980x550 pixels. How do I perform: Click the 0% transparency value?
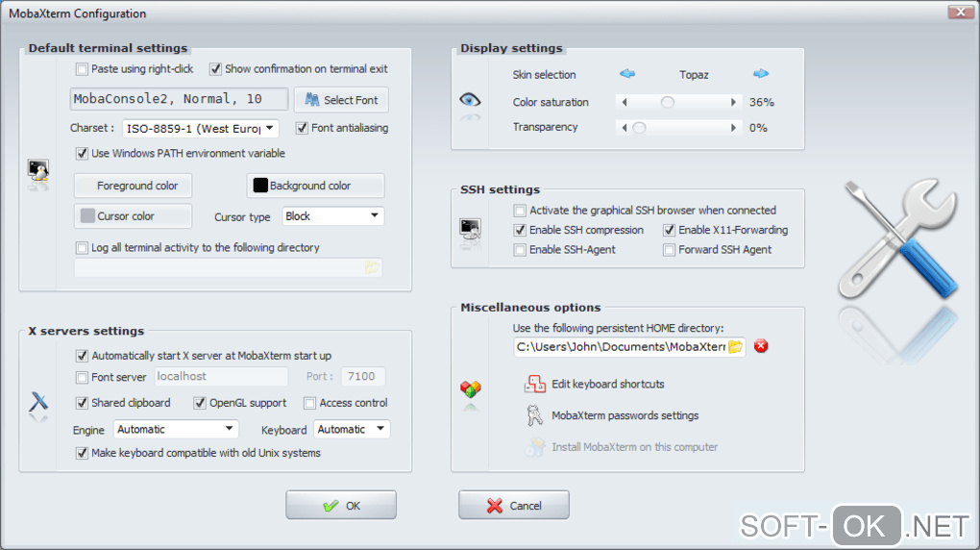[x=758, y=128]
